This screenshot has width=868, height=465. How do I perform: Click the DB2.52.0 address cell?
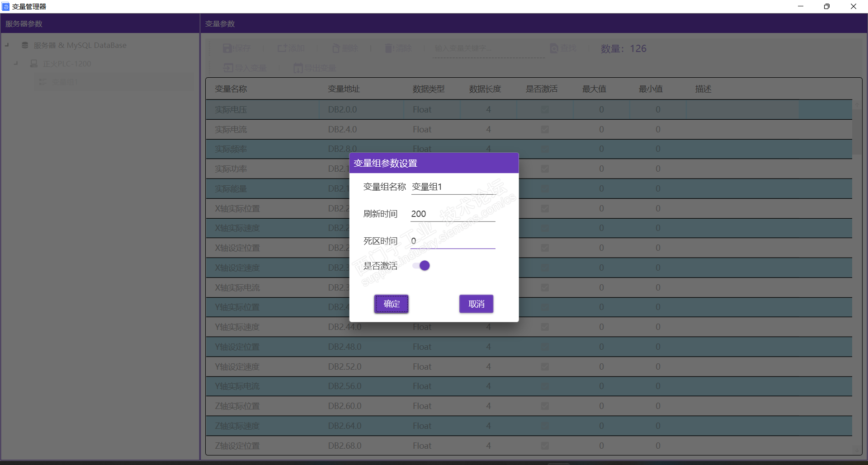[344, 366]
